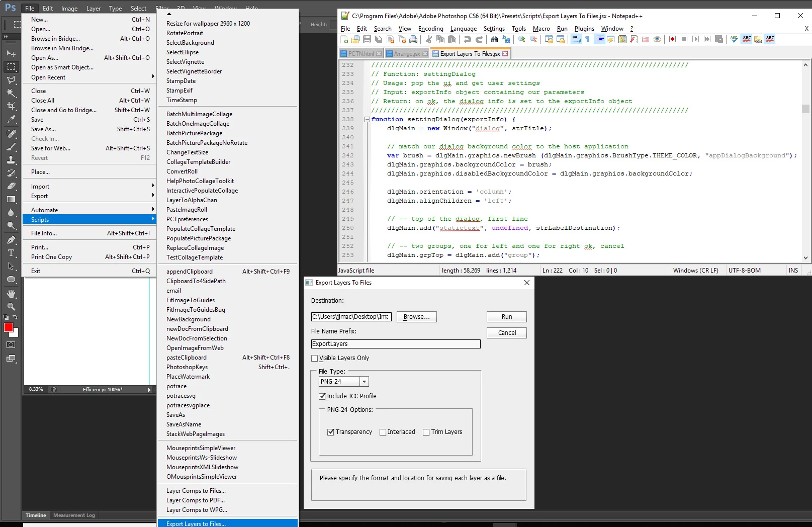Select the Eraser tool
The image size is (812, 527).
(x=11, y=186)
